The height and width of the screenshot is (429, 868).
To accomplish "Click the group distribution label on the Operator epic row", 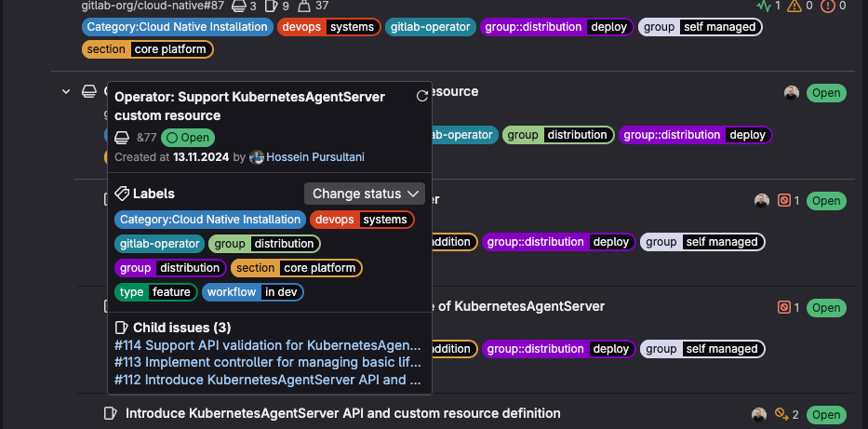I will tap(558, 135).
